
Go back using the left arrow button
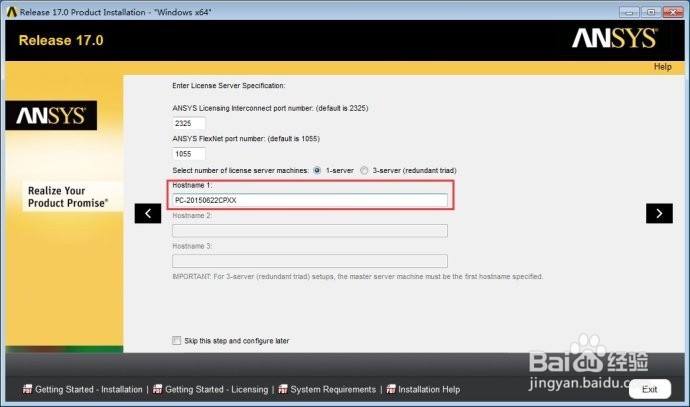click(x=148, y=213)
